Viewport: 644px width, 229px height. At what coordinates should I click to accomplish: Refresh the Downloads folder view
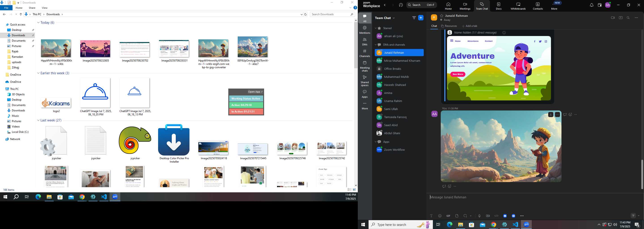(x=305, y=15)
